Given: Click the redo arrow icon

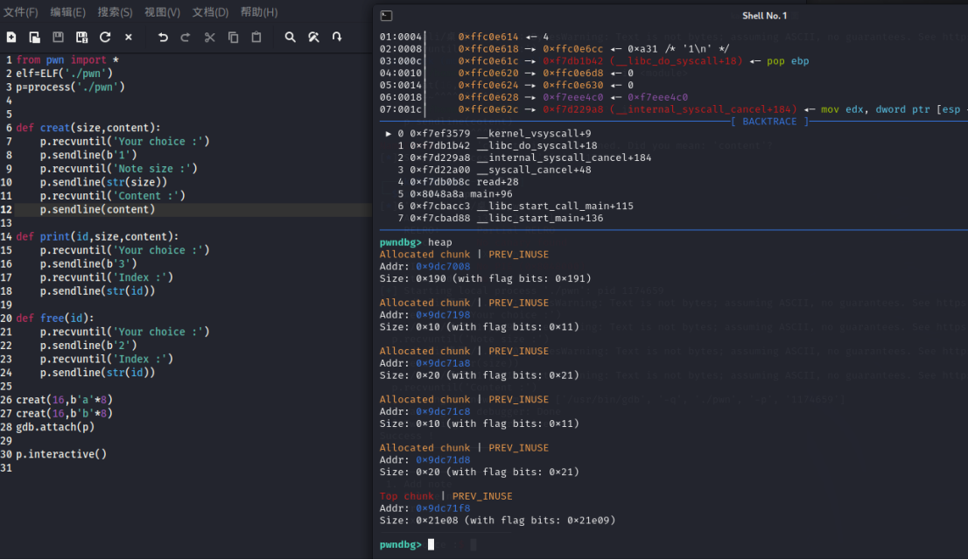Looking at the screenshot, I should tap(186, 38).
